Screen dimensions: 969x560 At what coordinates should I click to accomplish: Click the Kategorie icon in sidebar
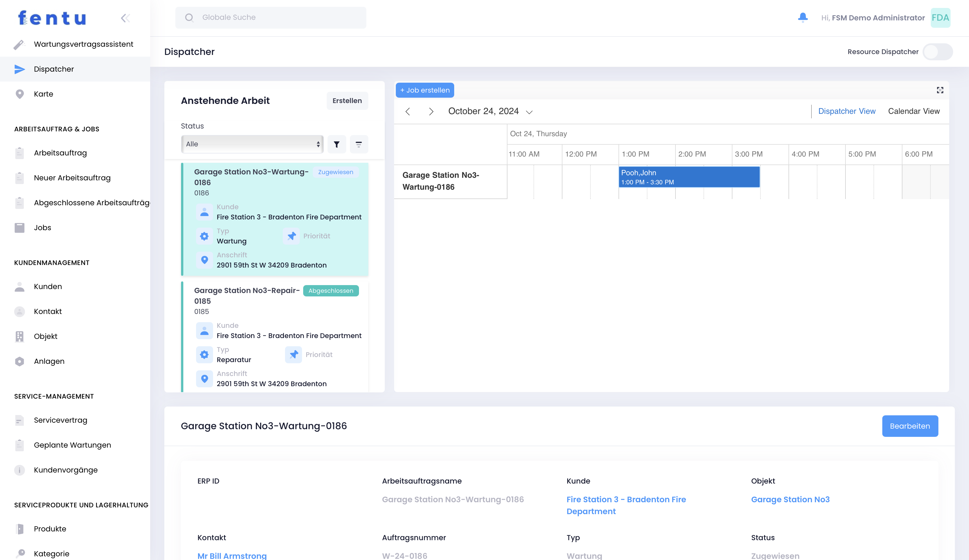pyautogui.click(x=20, y=553)
